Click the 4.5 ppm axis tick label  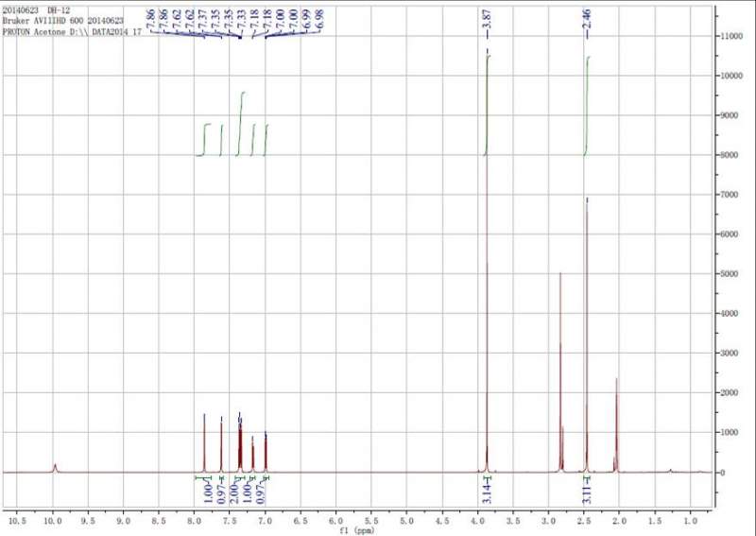click(442, 521)
